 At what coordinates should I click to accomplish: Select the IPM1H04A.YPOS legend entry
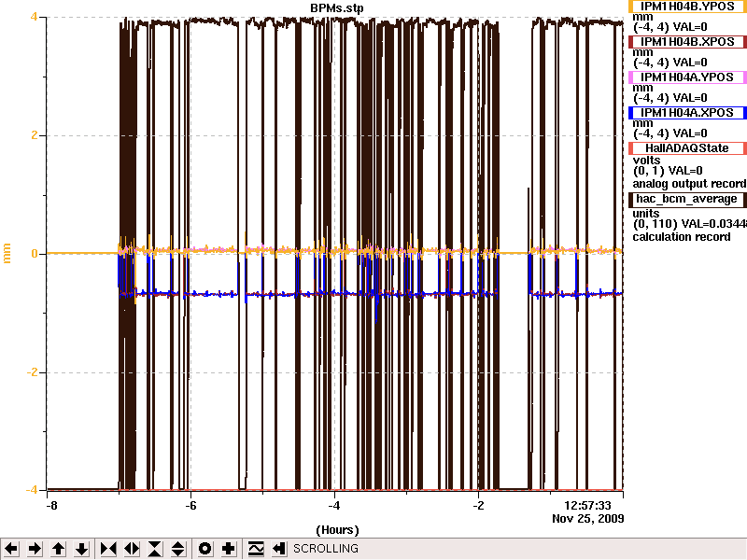click(687, 77)
